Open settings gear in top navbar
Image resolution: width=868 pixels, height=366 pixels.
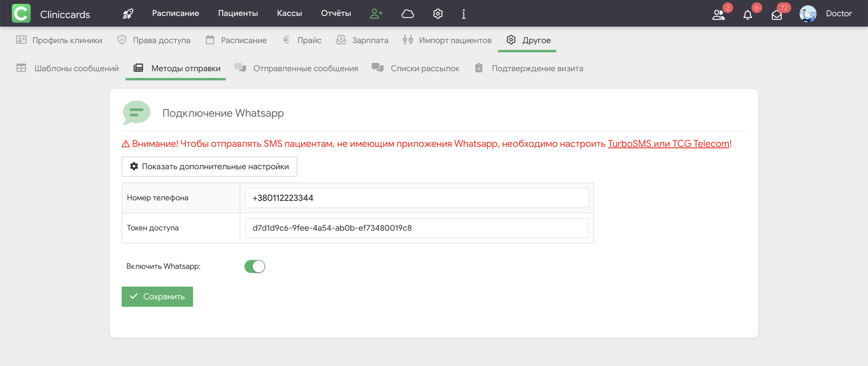(x=438, y=14)
